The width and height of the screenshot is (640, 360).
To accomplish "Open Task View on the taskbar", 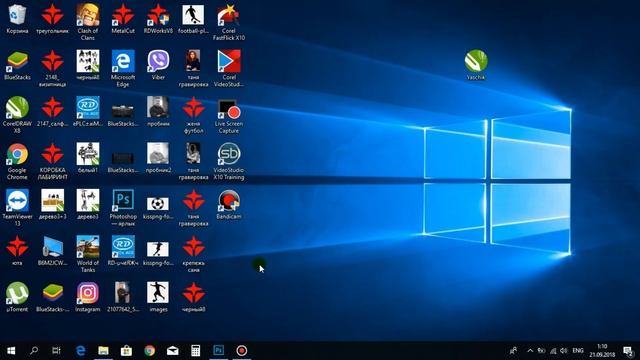I will [56, 351].
